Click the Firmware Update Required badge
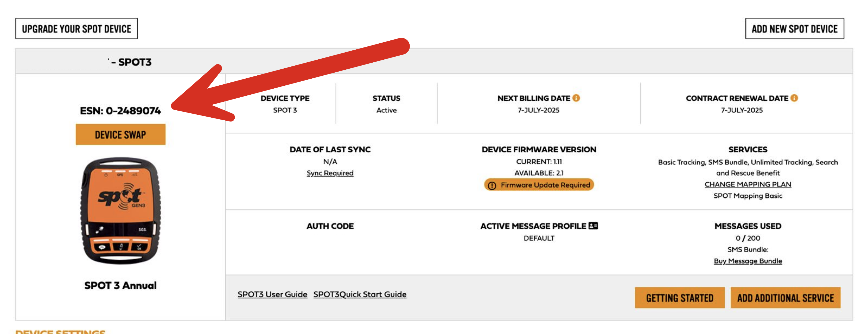 coord(539,185)
